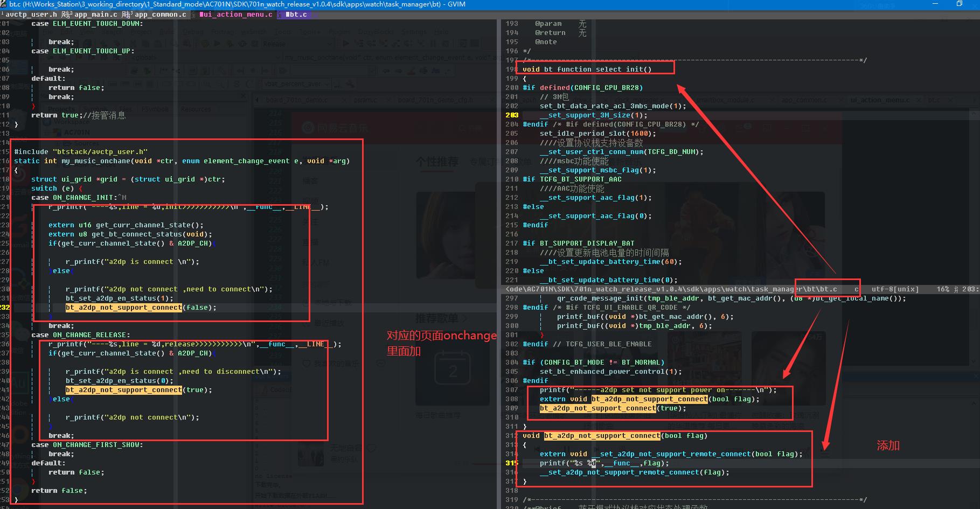Click the GVIM icon in the title bar

[4, 4]
